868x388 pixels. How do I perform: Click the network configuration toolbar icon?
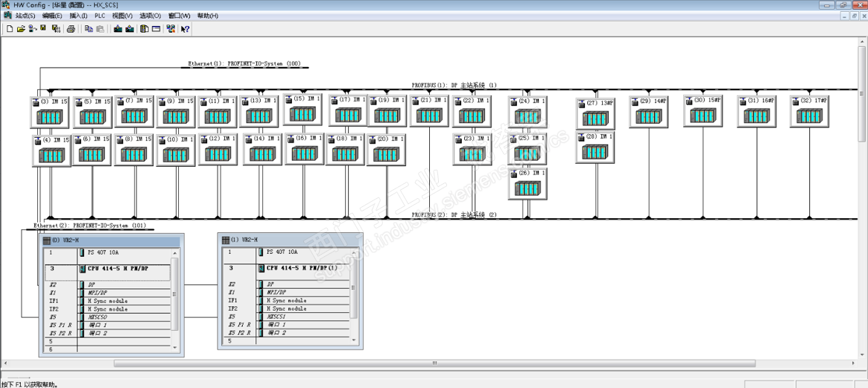click(x=171, y=29)
